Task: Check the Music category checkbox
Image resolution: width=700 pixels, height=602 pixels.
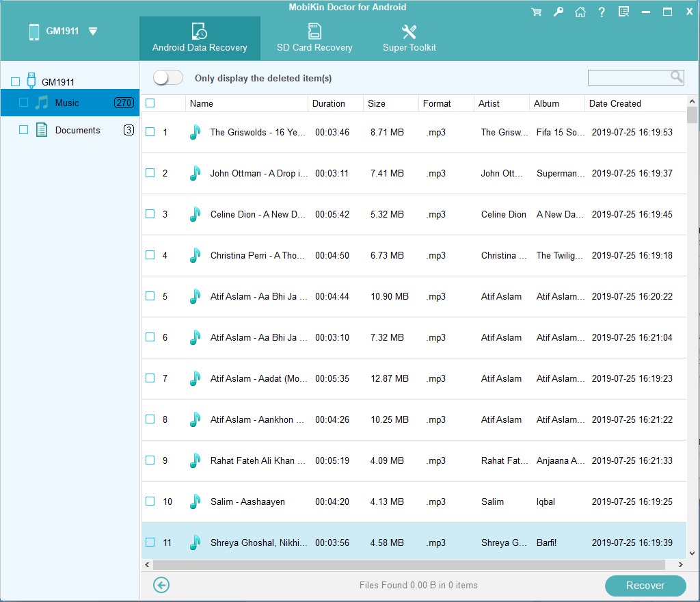Action: point(24,103)
